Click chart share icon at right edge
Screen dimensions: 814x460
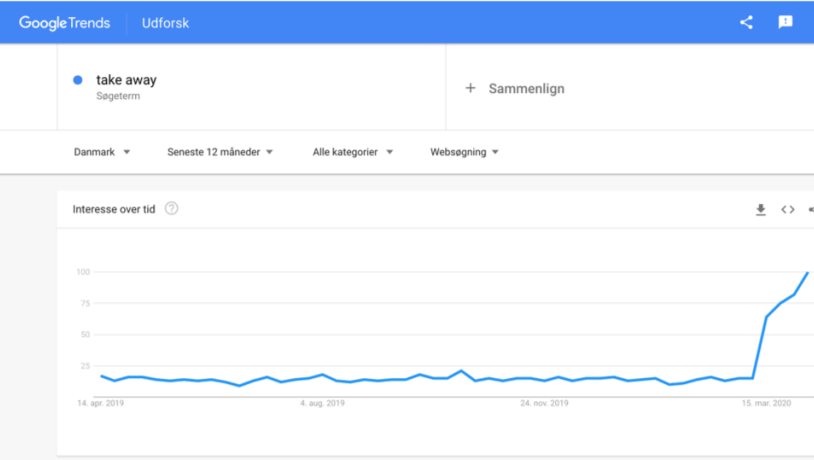click(x=810, y=209)
